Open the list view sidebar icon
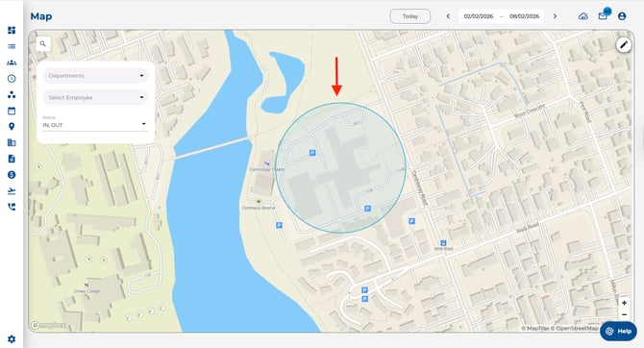 pyautogui.click(x=12, y=46)
